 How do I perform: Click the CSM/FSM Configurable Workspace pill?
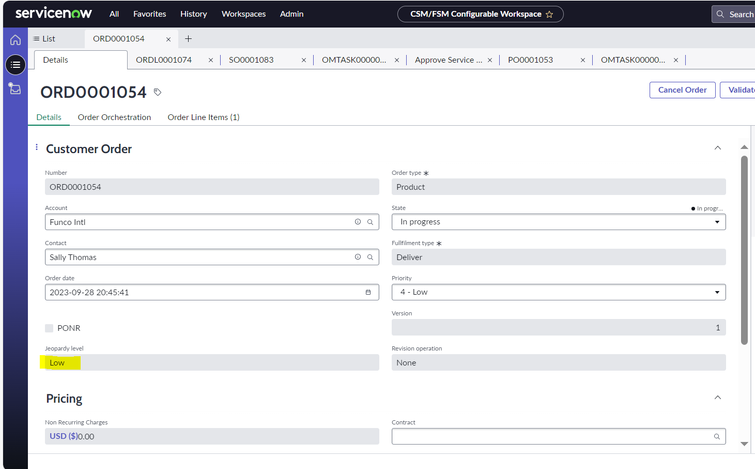point(481,14)
